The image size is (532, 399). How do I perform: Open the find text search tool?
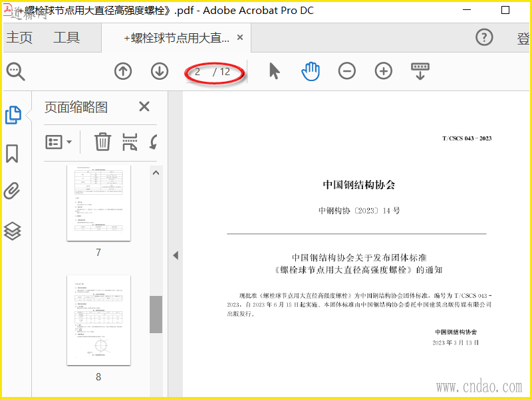[15, 72]
